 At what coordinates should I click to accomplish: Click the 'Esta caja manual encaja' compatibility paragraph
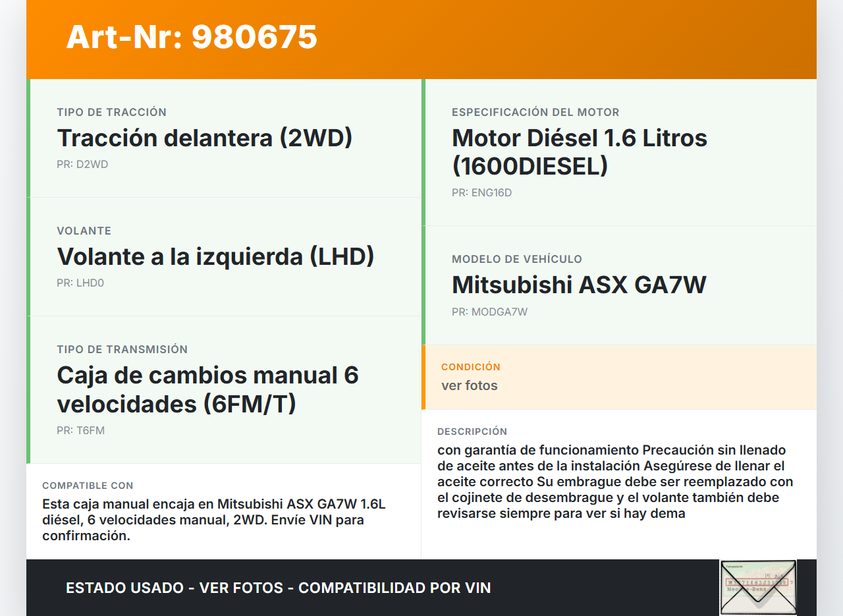pos(213,520)
